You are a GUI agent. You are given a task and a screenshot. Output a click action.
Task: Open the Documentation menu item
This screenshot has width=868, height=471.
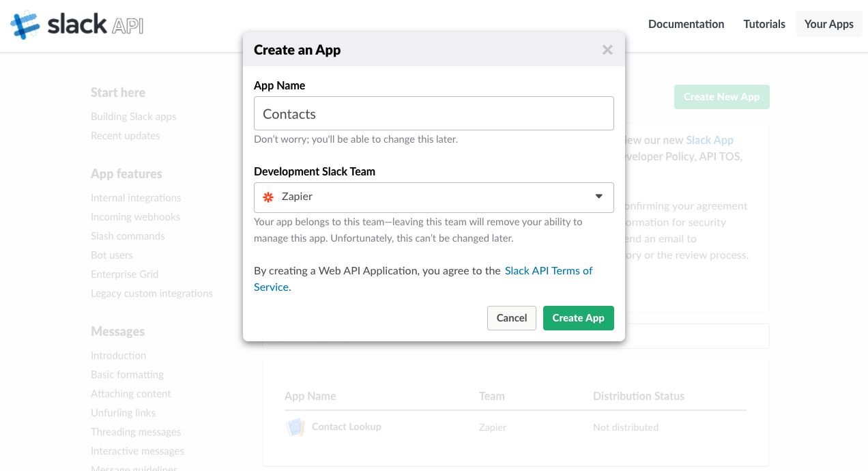click(686, 24)
